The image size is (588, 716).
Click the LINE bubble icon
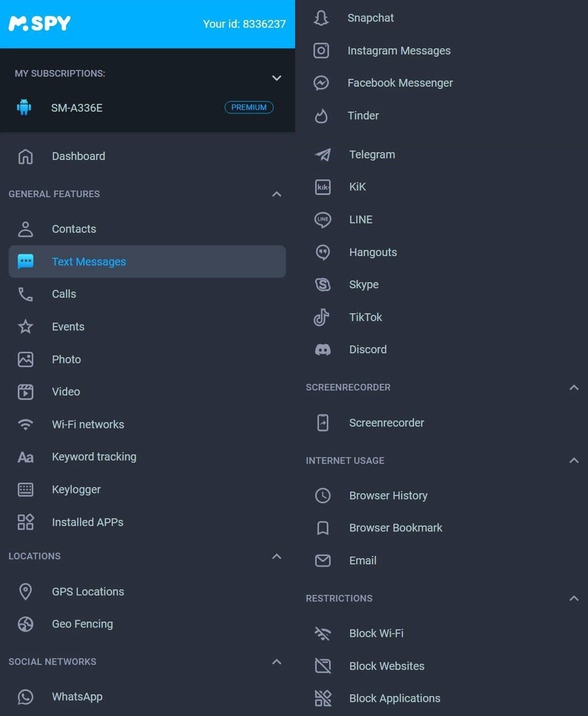click(323, 219)
